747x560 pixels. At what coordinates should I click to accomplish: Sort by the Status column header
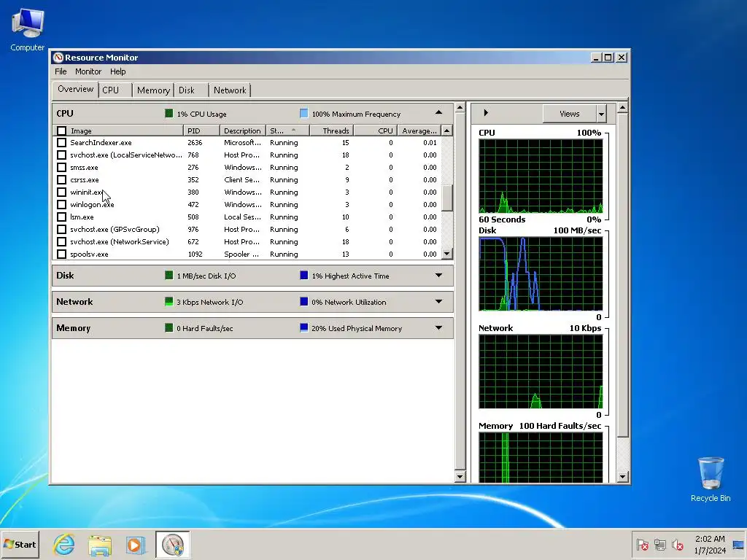[287, 131]
